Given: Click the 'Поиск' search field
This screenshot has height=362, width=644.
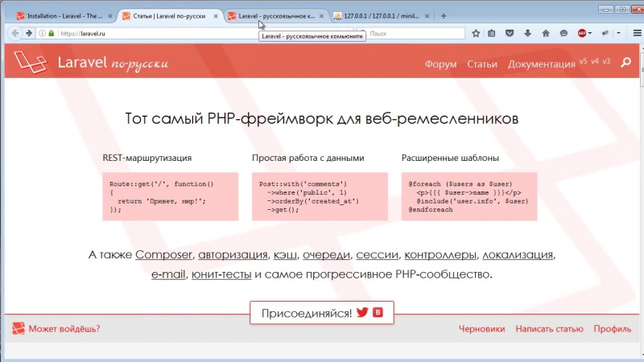Looking at the screenshot, I should [x=412, y=33].
